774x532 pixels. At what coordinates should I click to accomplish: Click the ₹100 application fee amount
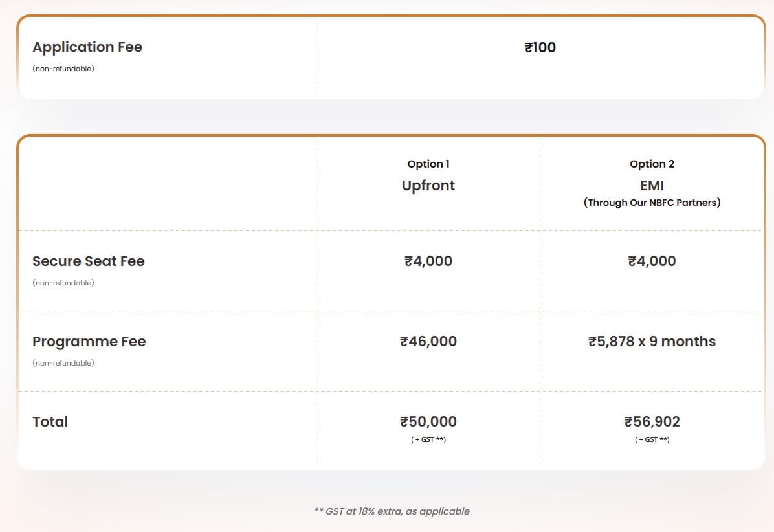[x=540, y=47]
